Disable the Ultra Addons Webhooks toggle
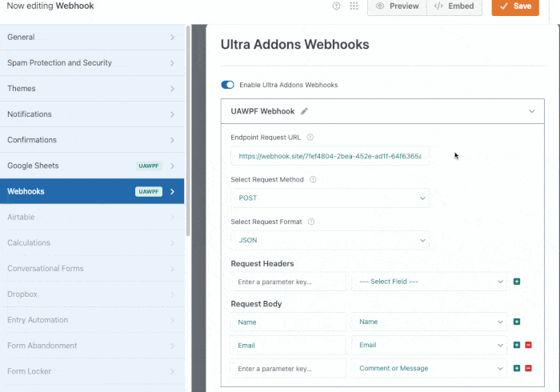Image resolution: width=560 pixels, height=392 pixels. (228, 85)
